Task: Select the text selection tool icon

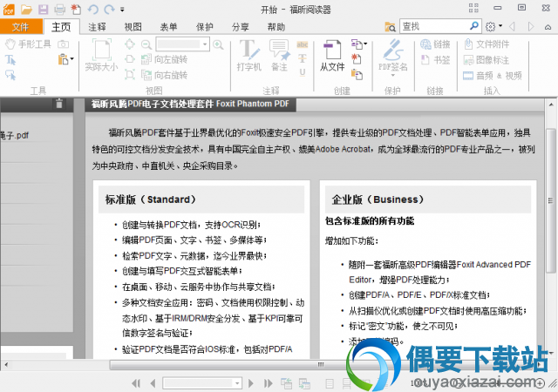Action: coord(10,60)
